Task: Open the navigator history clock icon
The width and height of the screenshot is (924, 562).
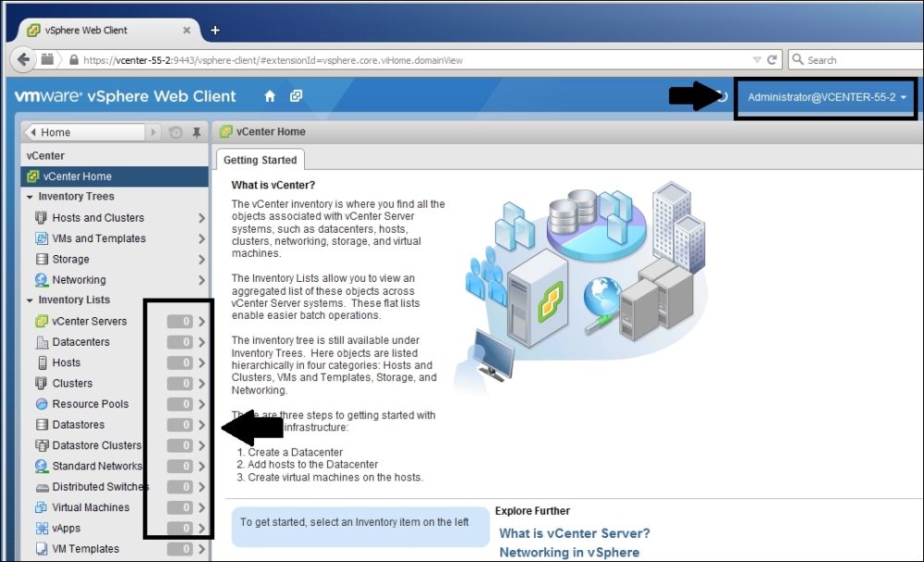Action: pyautogui.click(x=176, y=132)
